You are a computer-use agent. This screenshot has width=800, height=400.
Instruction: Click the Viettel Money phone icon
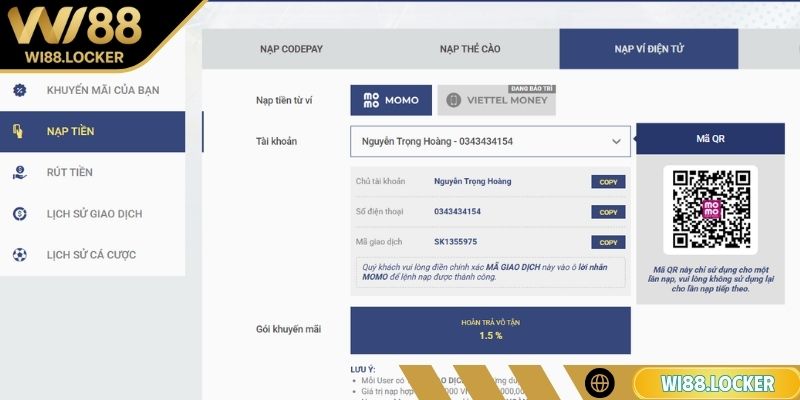[x=454, y=100]
